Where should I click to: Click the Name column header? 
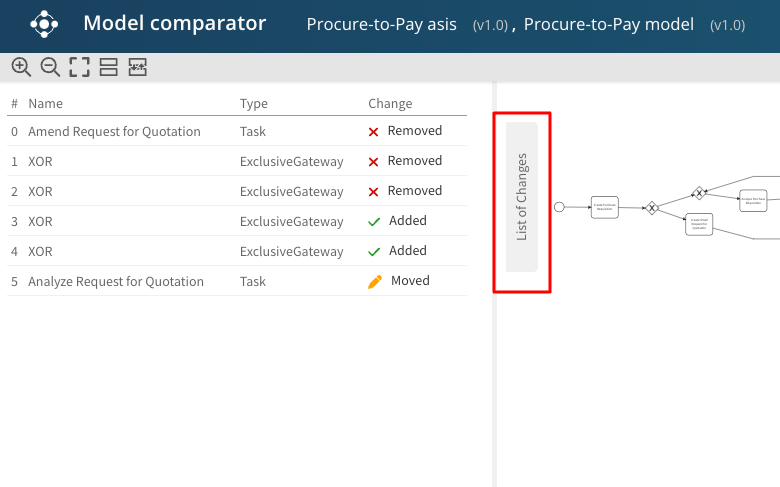point(45,103)
